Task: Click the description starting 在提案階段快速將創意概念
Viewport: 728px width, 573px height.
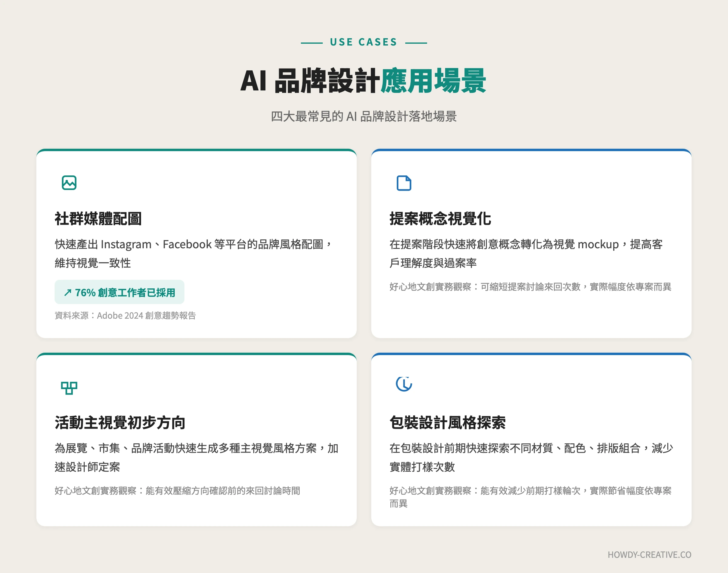Action: (x=526, y=254)
